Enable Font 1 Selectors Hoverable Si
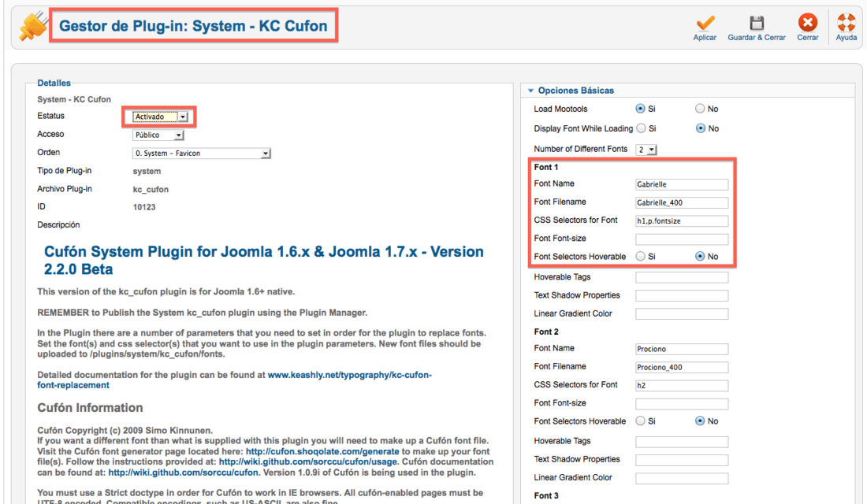867x504 pixels. coord(640,257)
